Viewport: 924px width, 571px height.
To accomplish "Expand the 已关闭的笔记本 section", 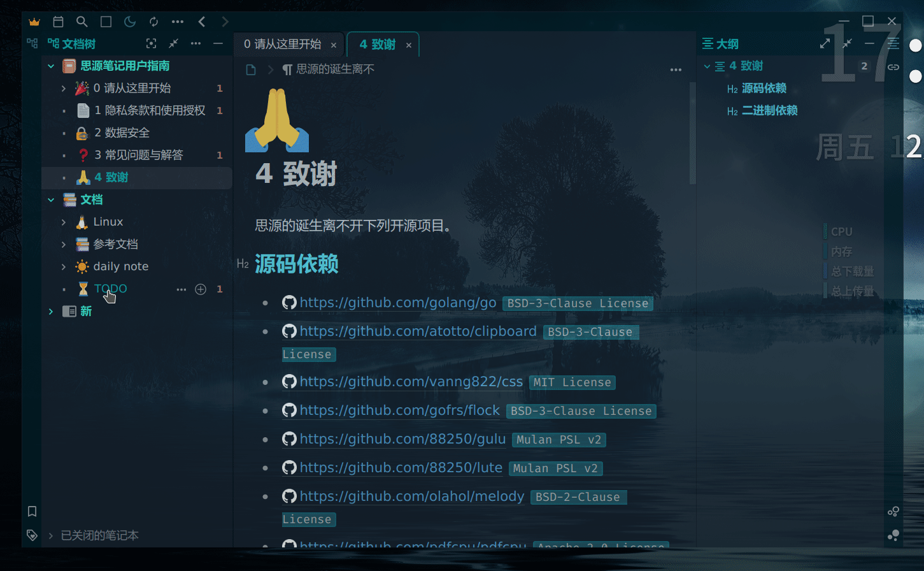I will (x=51, y=535).
